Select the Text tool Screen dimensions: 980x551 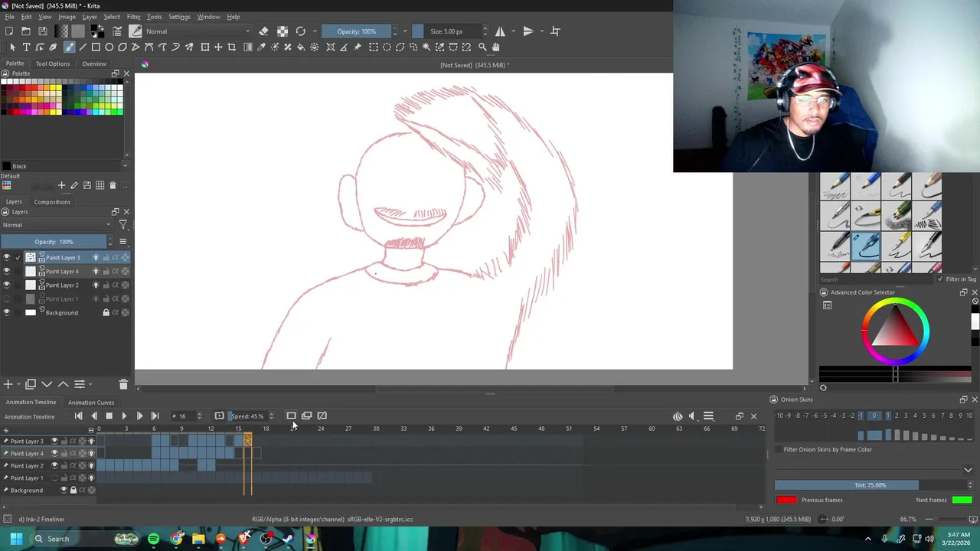tap(25, 47)
